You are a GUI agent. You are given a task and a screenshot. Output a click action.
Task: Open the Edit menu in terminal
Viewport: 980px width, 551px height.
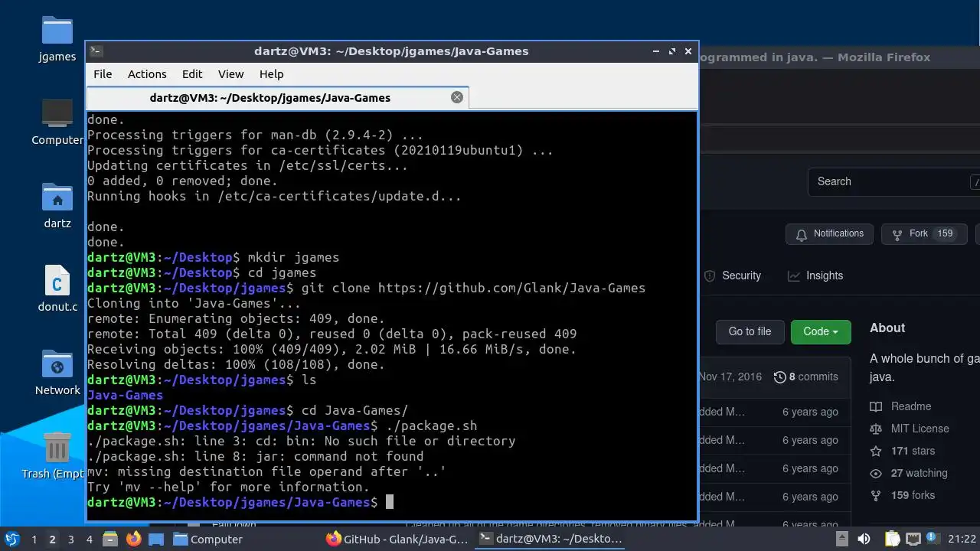click(x=192, y=74)
